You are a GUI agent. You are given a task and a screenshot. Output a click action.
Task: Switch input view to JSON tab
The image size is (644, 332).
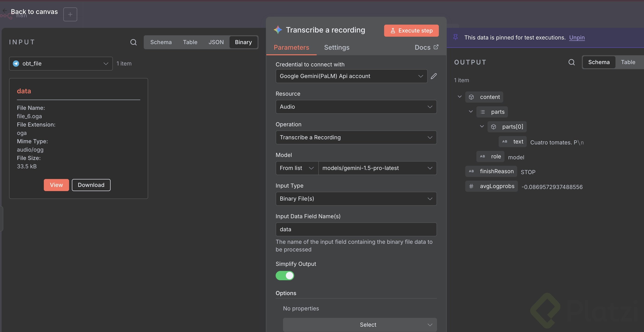click(216, 42)
